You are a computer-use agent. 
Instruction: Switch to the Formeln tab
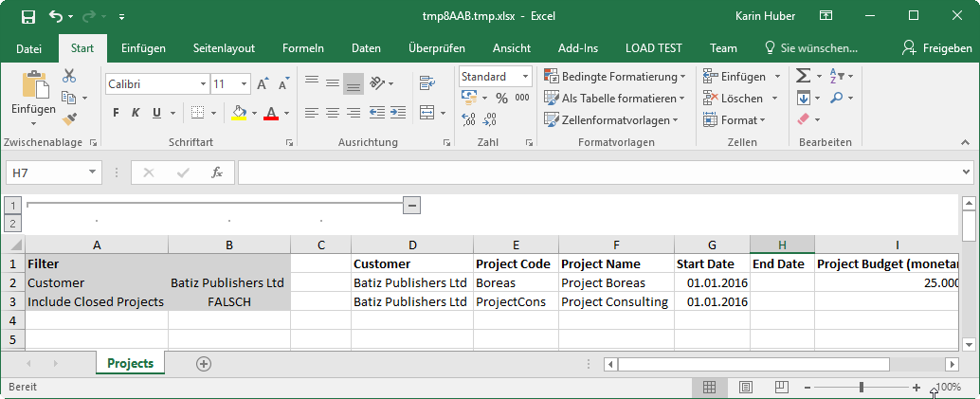point(303,48)
